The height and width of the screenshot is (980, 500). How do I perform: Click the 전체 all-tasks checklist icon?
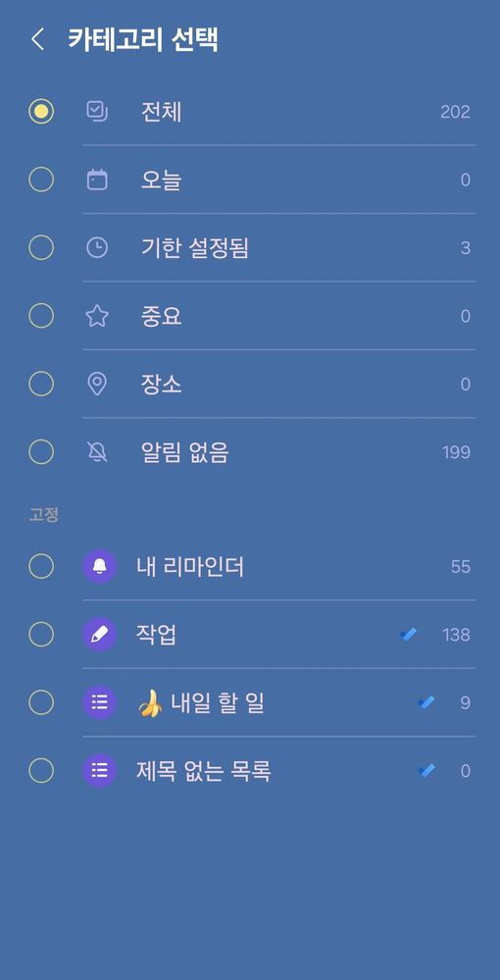click(x=97, y=112)
